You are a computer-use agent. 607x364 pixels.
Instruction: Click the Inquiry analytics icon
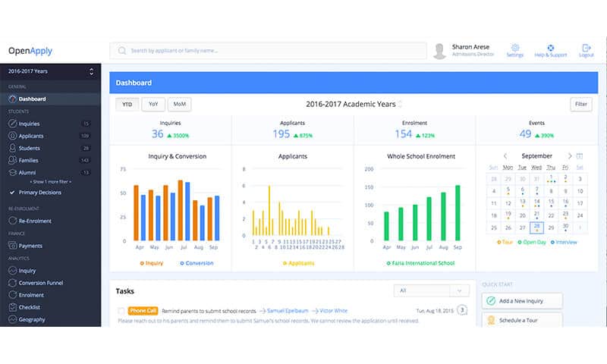12,271
